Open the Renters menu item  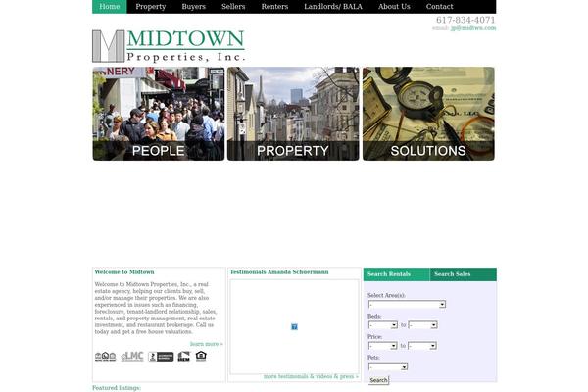click(274, 7)
